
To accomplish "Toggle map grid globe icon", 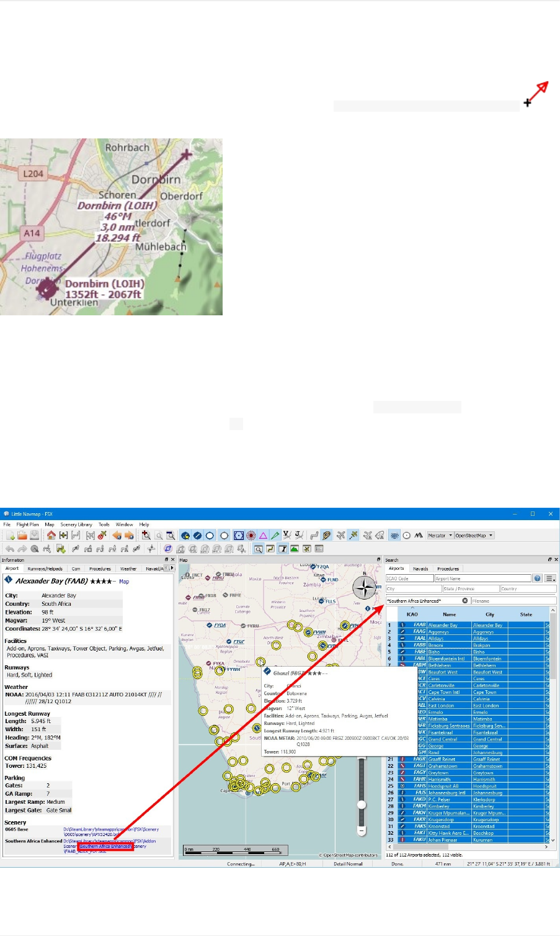I will [x=394, y=535].
